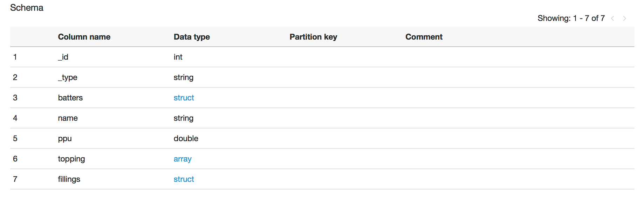The width and height of the screenshot is (644, 207).
Task: Click the Partition key column header
Action: tap(313, 37)
